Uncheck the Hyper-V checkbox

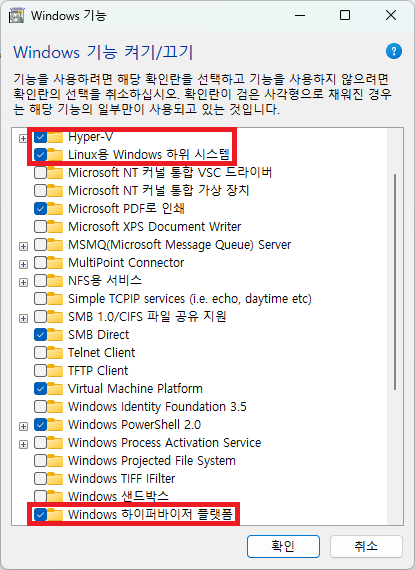click(x=40, y=137)
